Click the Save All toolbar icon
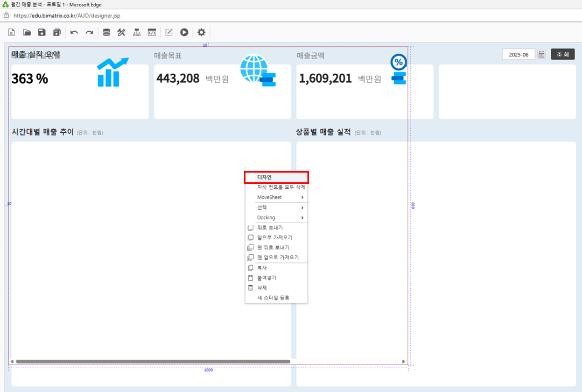This screenshot has width=582, height=392. [57, 32]
